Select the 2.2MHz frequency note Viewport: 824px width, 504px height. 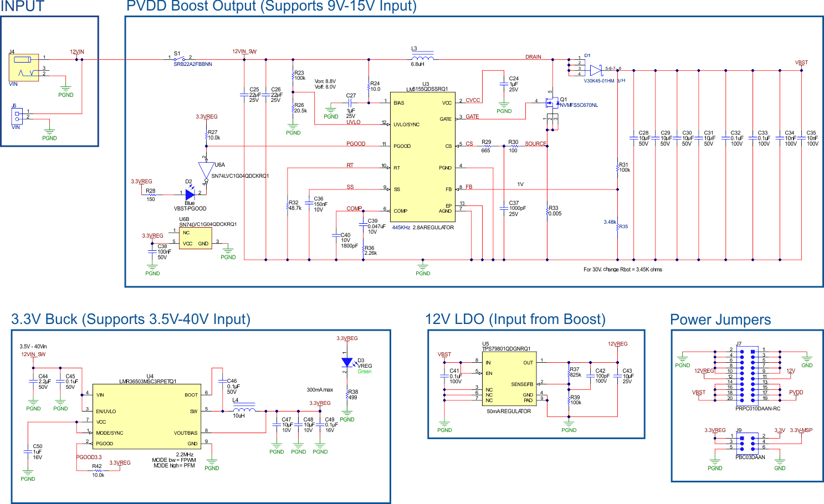click(185, 455)
